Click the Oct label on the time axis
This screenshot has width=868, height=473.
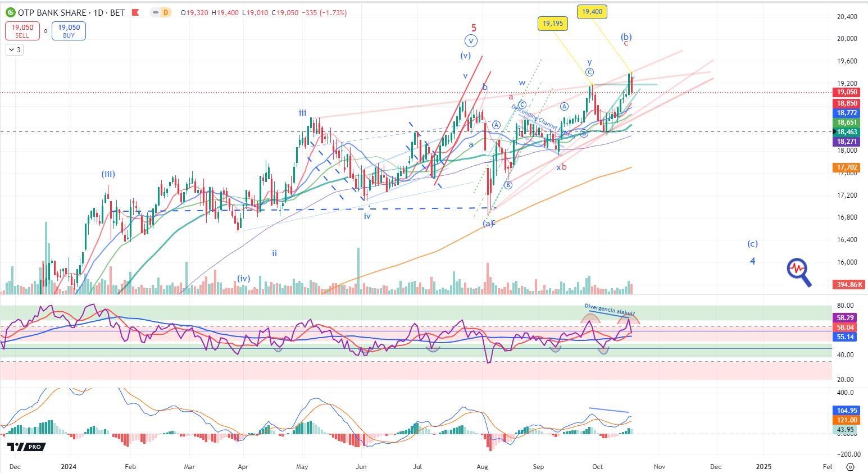(x=598, y=467)
